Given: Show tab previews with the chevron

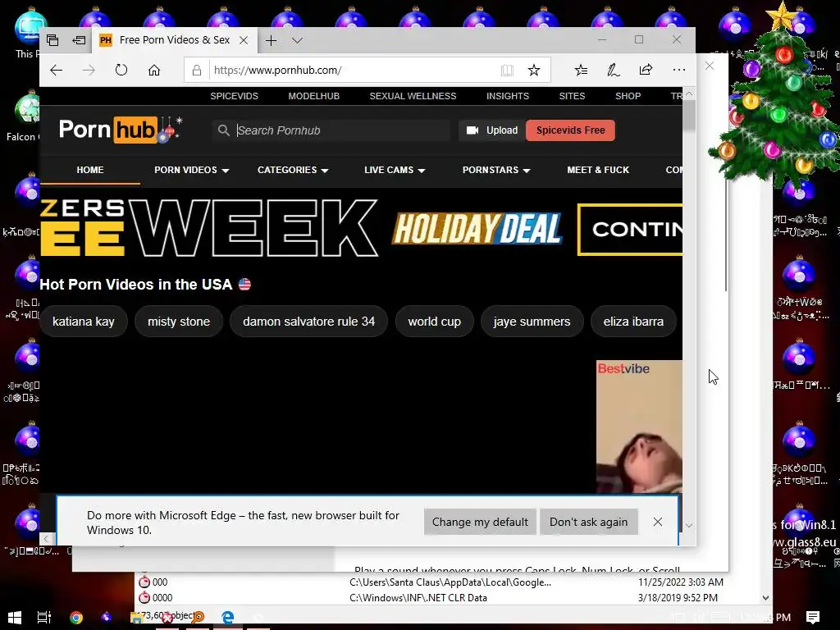Looking at the screenshot, I should coord(297,40).
